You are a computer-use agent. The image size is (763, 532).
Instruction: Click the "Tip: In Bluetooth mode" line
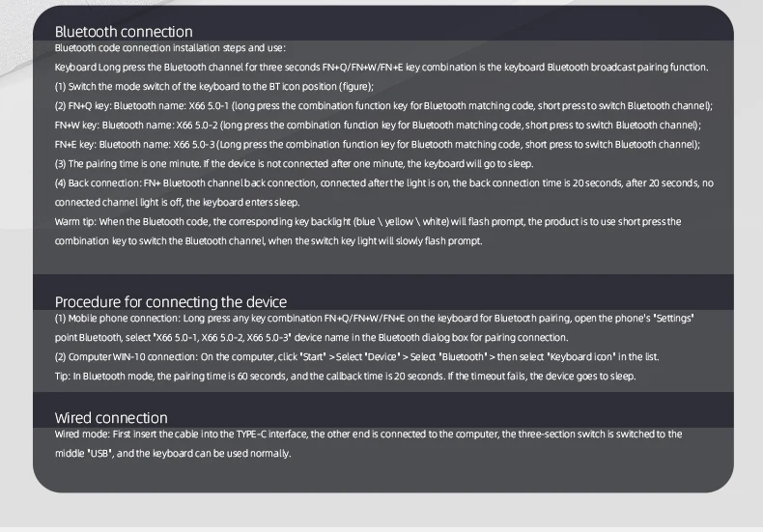pyautogui.click(x=345, y=377)
